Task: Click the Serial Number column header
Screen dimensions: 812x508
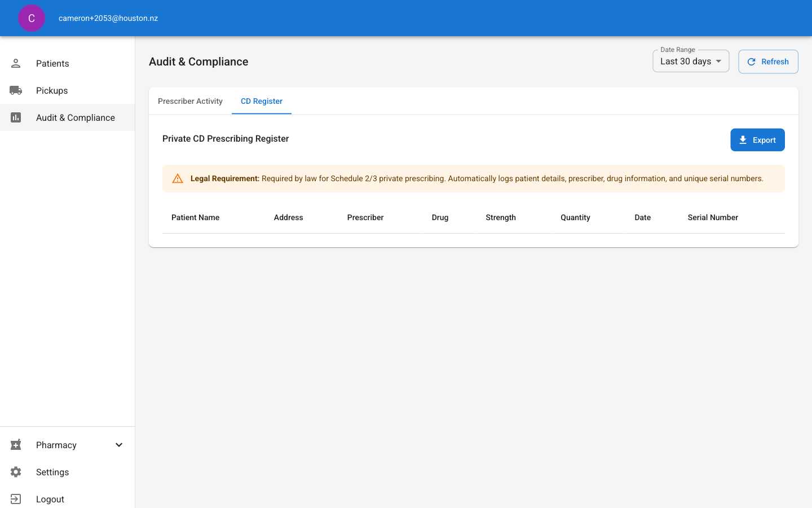Action: click(x=713, y=217)
